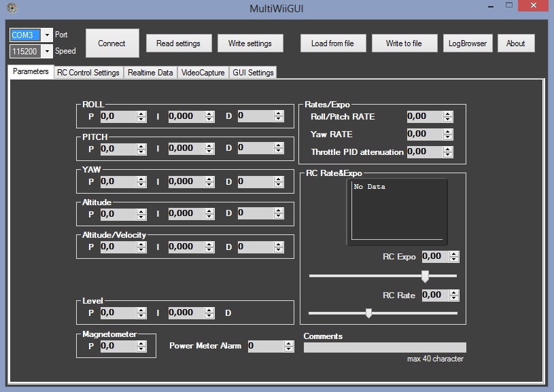Expand the 115200 speed dropdown

pos(47,51)
